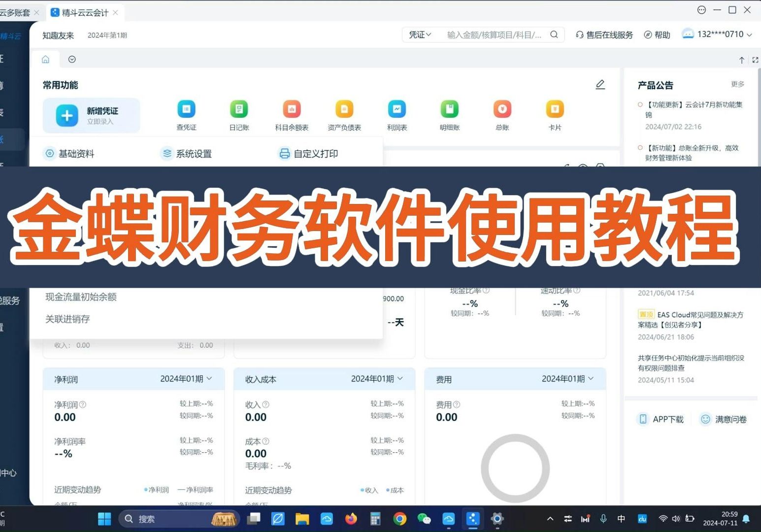Click the help icon beside 净利润
This screenshot has height=532, width=761.
tap(83, 404)
